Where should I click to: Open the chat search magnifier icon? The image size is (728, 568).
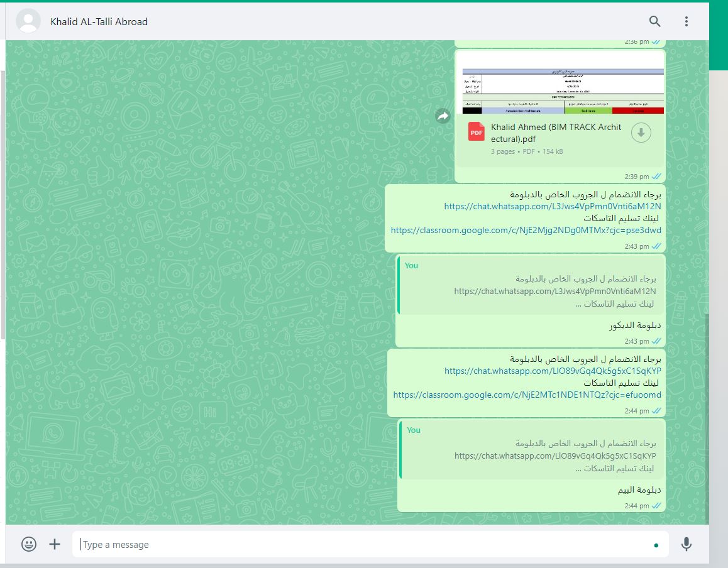[654, 21]
